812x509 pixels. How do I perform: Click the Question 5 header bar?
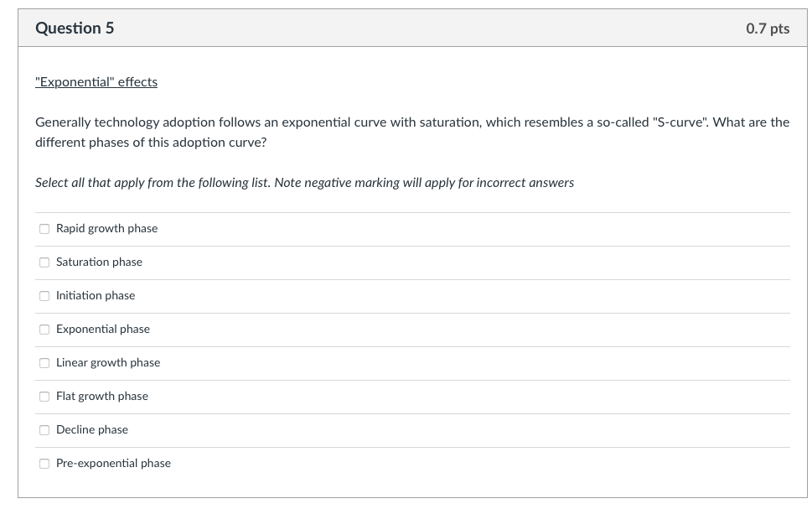coord(406,28)
